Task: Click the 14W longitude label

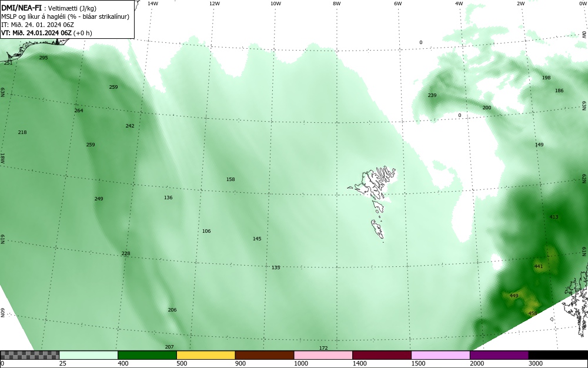Action: [153, 4]
